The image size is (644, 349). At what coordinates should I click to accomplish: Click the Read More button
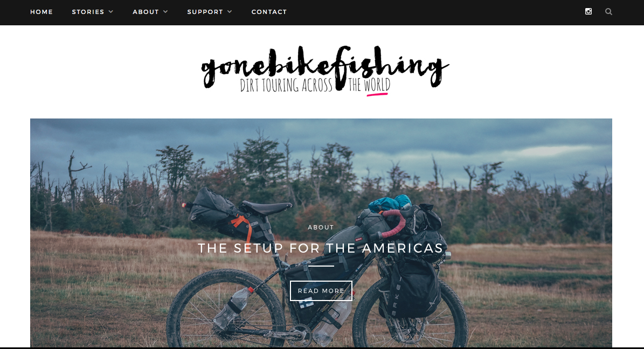pyautogui.click(x=321, y=291)
